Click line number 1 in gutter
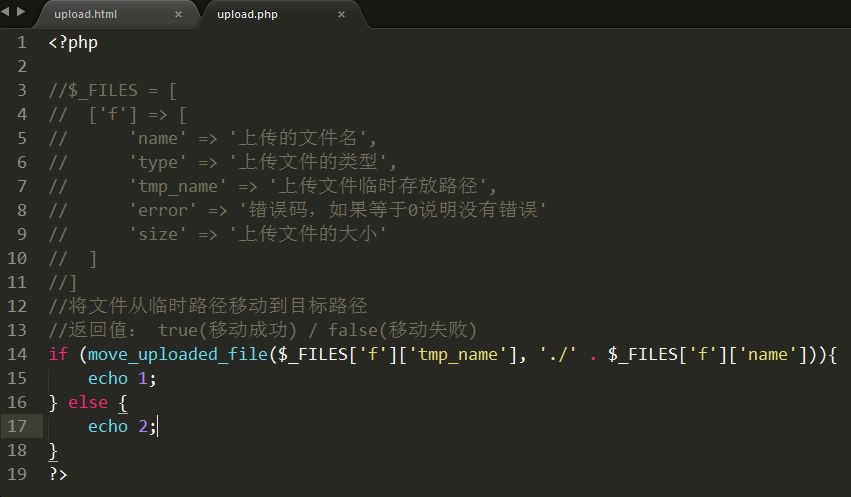 pos(22,42)
